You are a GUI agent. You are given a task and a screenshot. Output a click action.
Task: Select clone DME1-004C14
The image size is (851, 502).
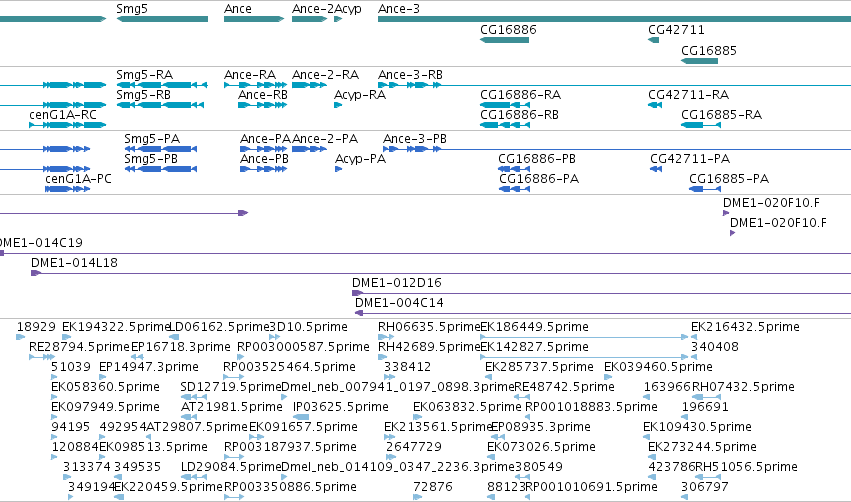[399, 303]
